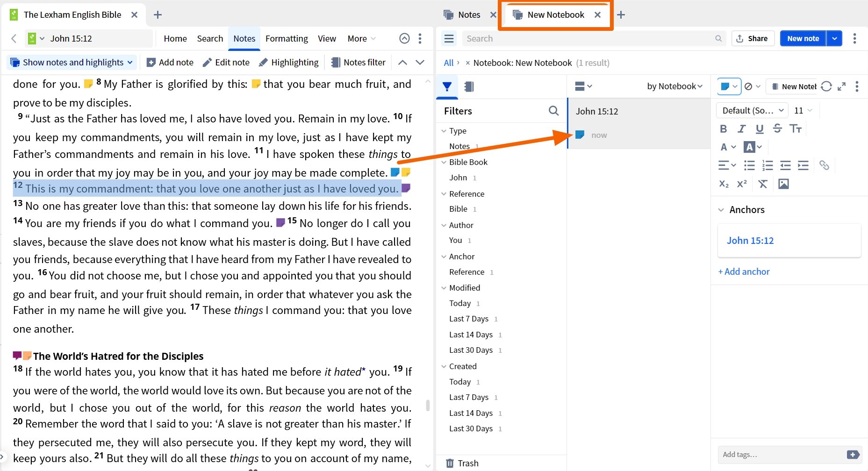Open Trash at the bottom of the filters sidebar
868x471 pixels.
click(x=462, y=463)
